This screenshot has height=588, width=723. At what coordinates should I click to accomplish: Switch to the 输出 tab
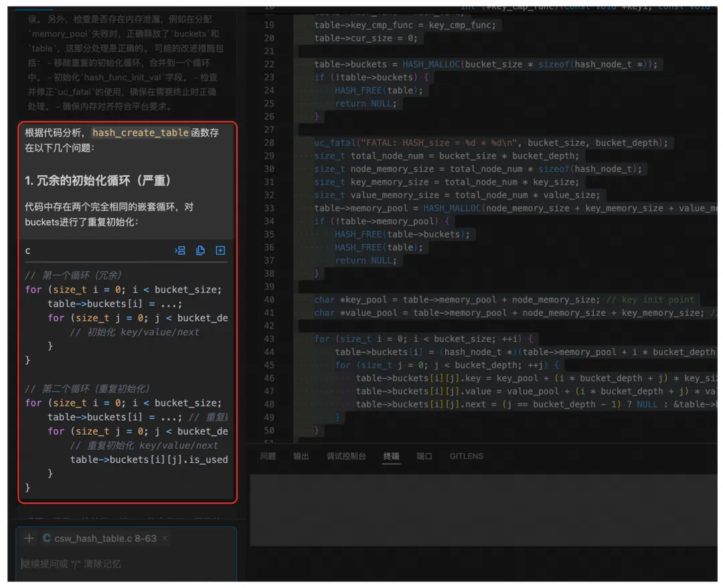pos(301,456)
